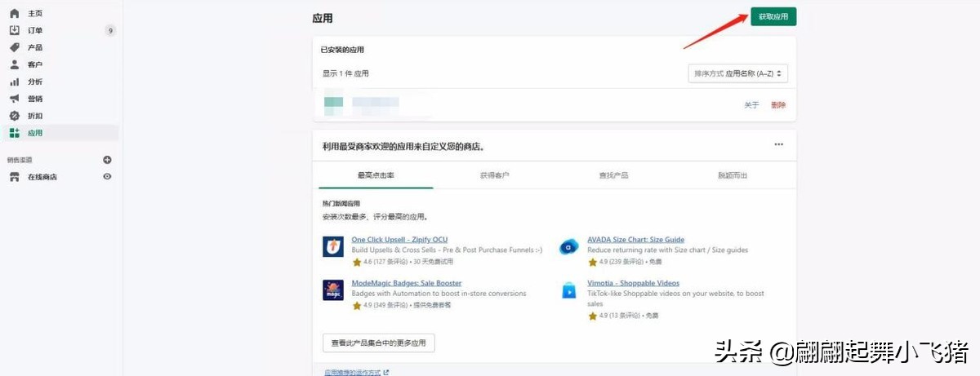Select the 最高点击率 tab
980x376 pixels.
(x=376, y=175)
